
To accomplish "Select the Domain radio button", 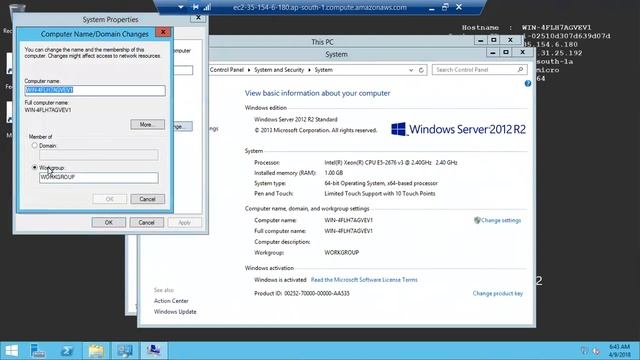I will (x=35, y=145).
